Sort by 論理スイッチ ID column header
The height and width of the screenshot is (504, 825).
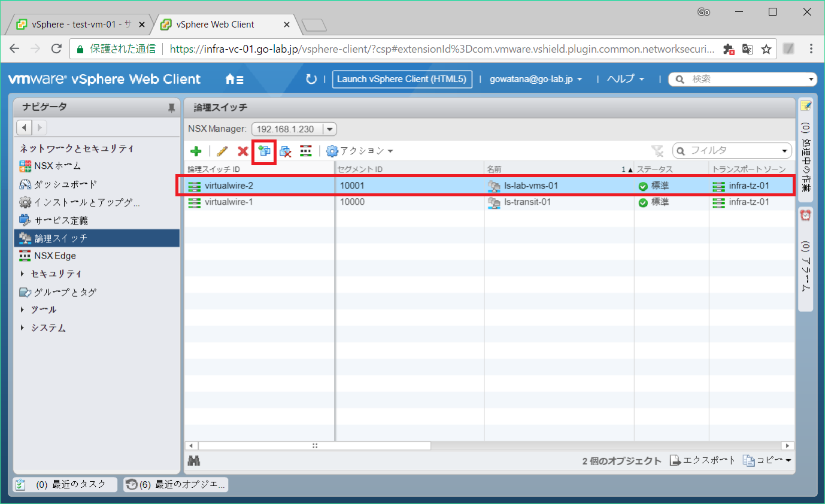coord(259,169)
